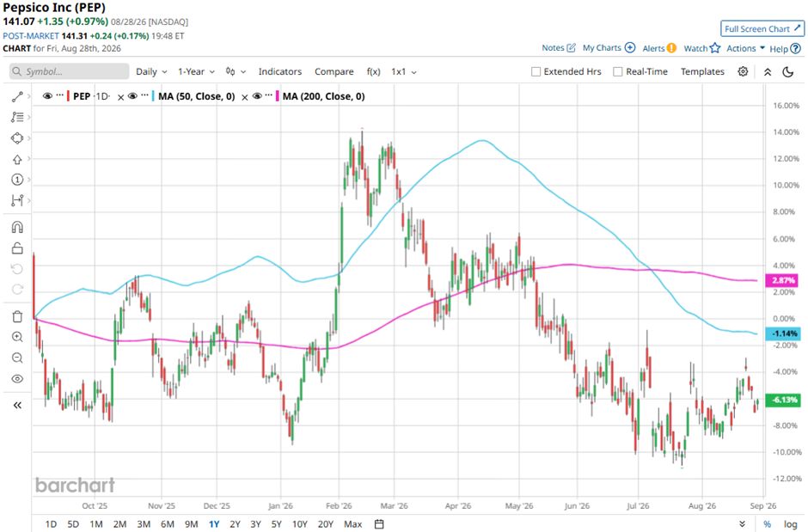This screenshot has height=532, width=808.
Task: Enable the Real-Time checkbox
Action: [x=618, y=71]
